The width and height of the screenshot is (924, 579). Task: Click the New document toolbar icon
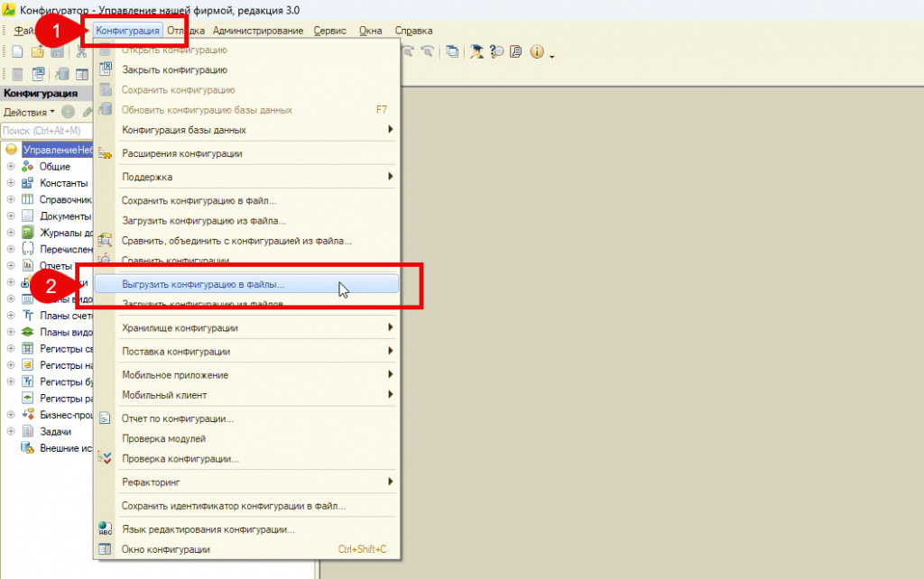coord(18,51)
